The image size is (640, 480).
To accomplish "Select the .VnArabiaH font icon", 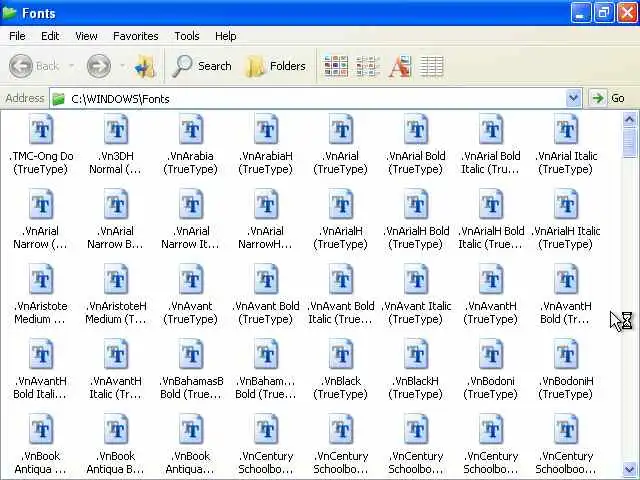I will click(266, 129).
